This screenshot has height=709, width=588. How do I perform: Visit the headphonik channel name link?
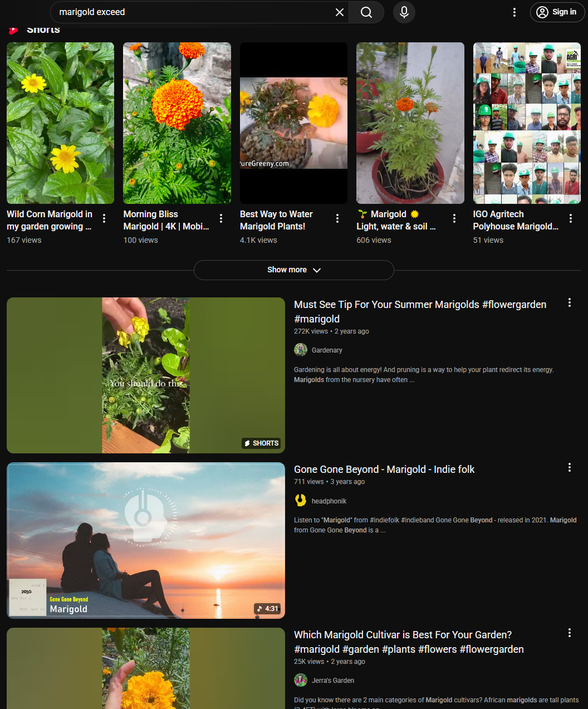pos(329,501)
